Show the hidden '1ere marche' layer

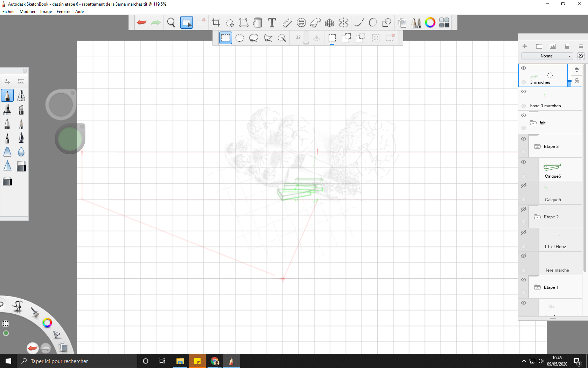pos(524,256)
